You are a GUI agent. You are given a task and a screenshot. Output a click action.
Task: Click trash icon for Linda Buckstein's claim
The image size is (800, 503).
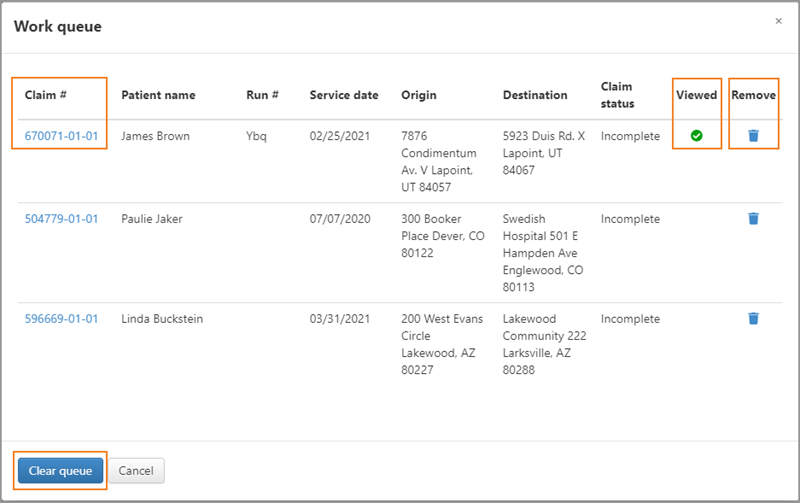point(753,318)
